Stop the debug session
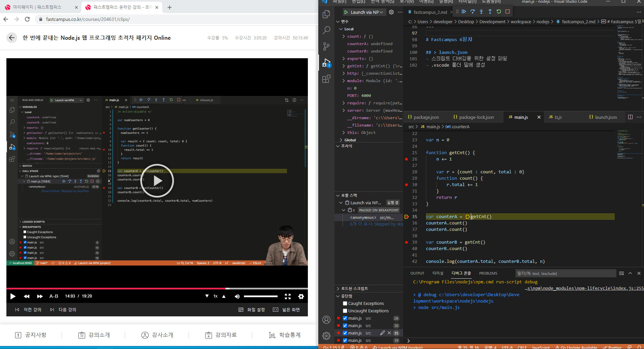 click(507, 12)
